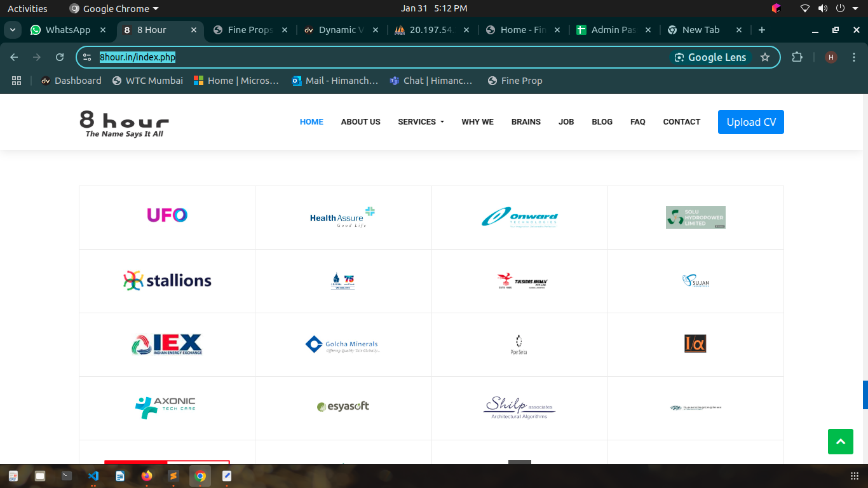Open the Dashboard bookmark
868x488 pixels.
pos(71,81)
